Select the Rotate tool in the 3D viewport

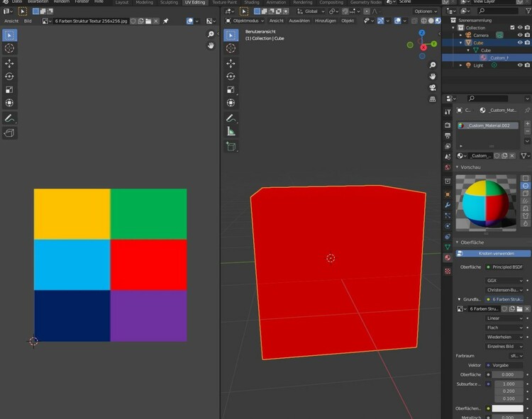coord(231,77)
